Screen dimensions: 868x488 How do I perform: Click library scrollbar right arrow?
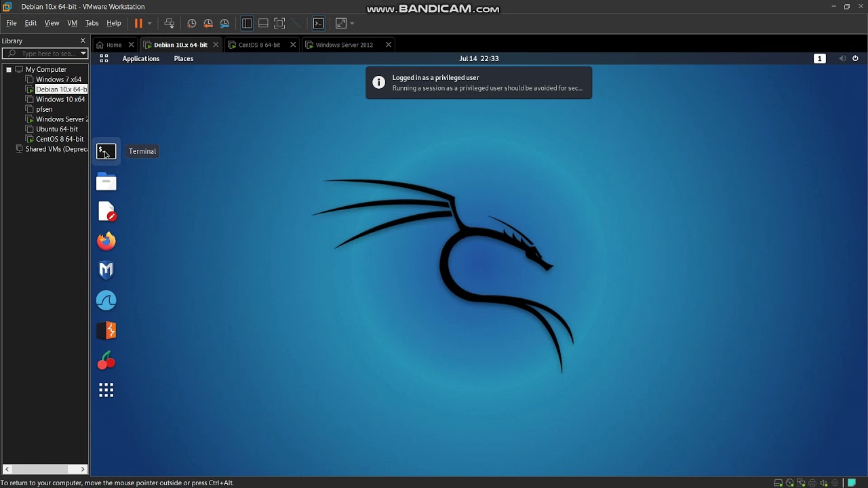83,469
